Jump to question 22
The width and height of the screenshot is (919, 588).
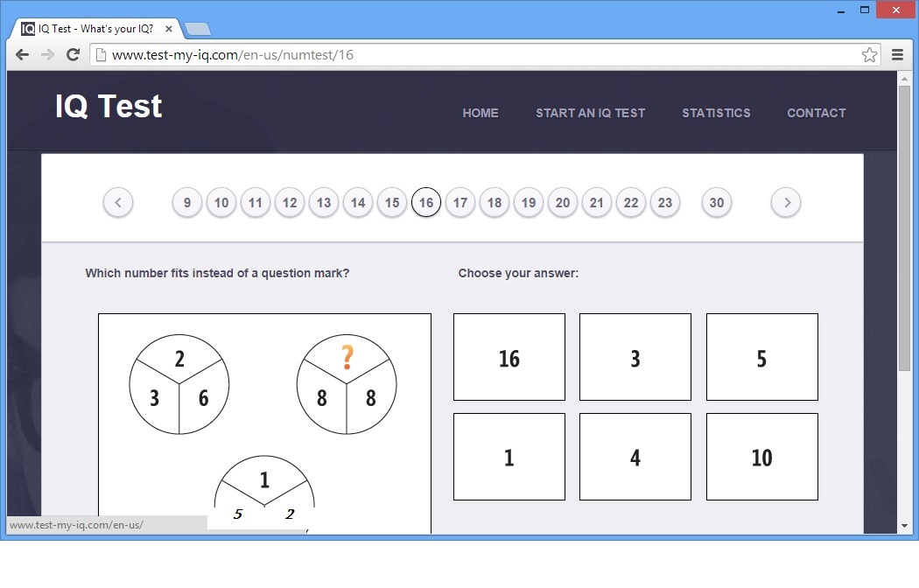pos(631,203)
